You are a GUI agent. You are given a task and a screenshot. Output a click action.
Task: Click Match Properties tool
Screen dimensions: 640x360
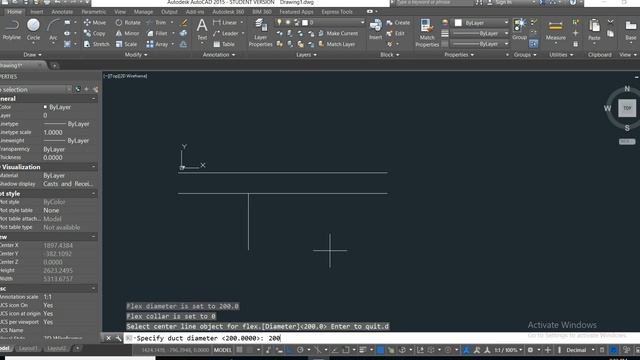[427, 33]
